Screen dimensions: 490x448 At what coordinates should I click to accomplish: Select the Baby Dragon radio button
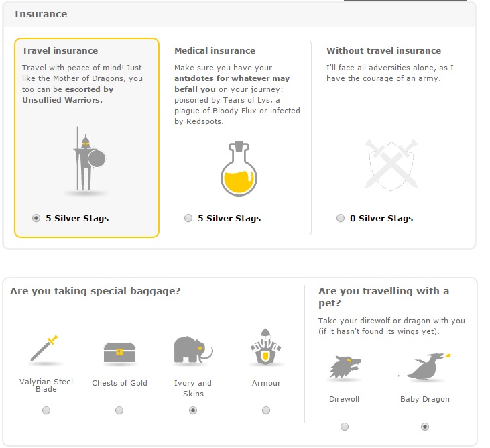pos(425,427)
